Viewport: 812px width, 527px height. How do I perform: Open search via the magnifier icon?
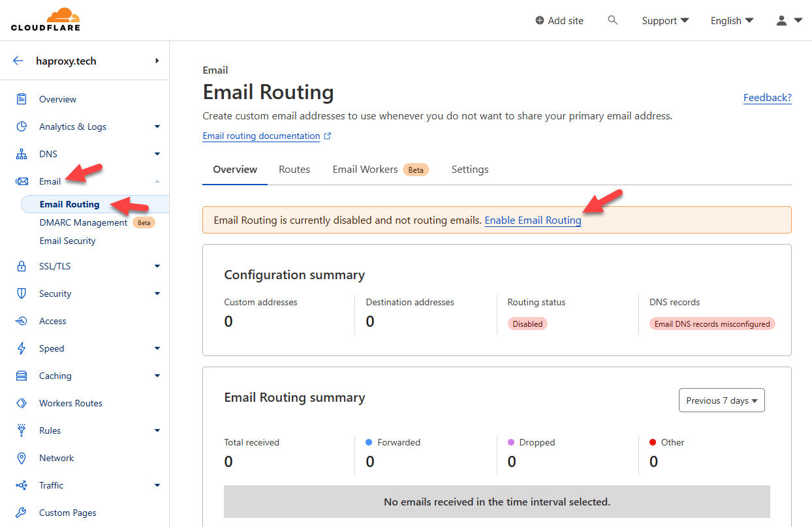tap(612, 20)
